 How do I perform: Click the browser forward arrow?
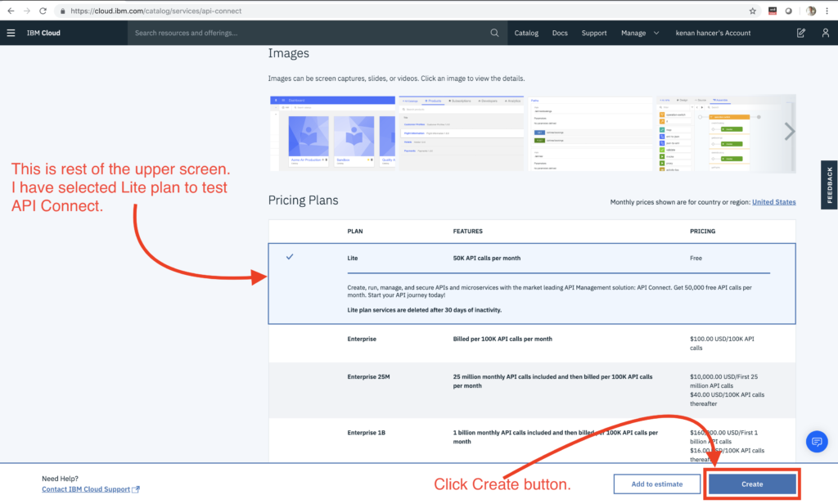point(27,11)
